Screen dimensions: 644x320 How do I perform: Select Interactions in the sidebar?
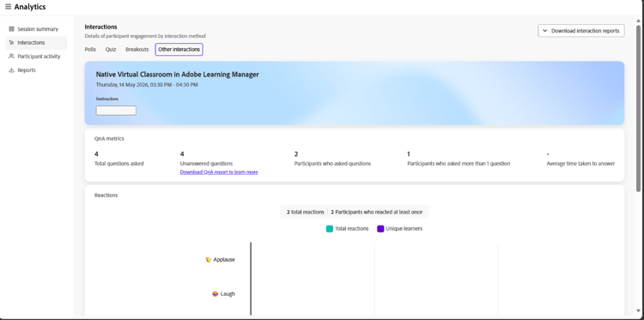pos(36,43)
